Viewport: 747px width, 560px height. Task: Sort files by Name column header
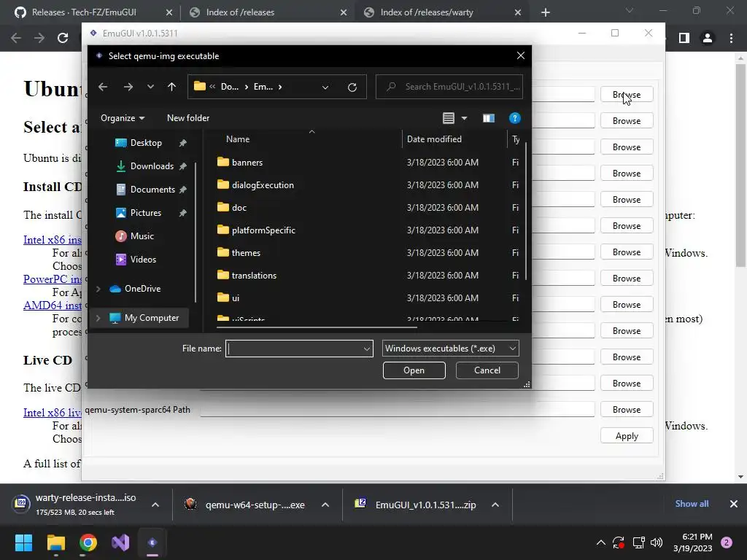click(x=238, y=139)
